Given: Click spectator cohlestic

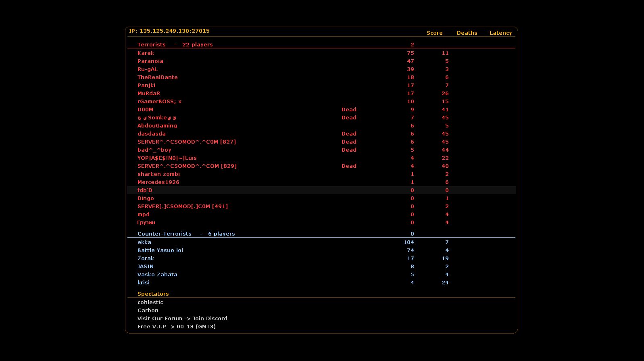Looking at the screenshot, I should coord(150,303).
